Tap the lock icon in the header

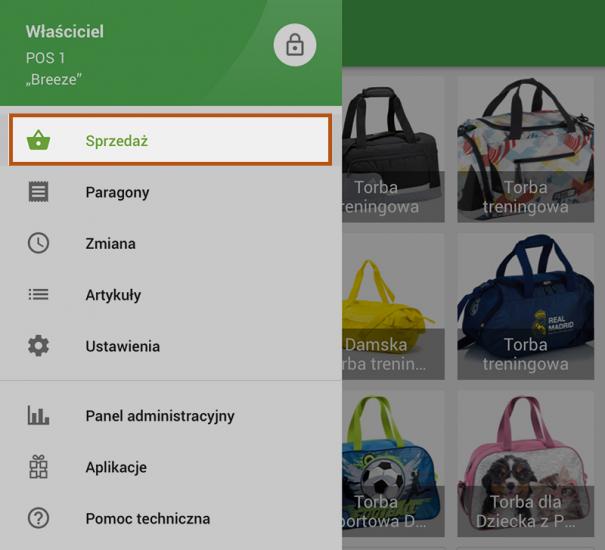[x=295, y=45]
